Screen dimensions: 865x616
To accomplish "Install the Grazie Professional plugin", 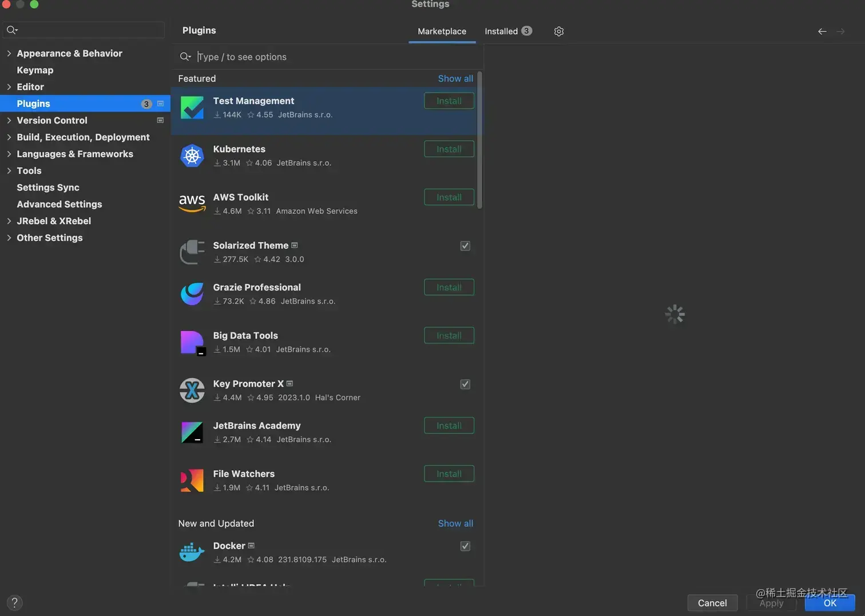I will tap(449, 287).
